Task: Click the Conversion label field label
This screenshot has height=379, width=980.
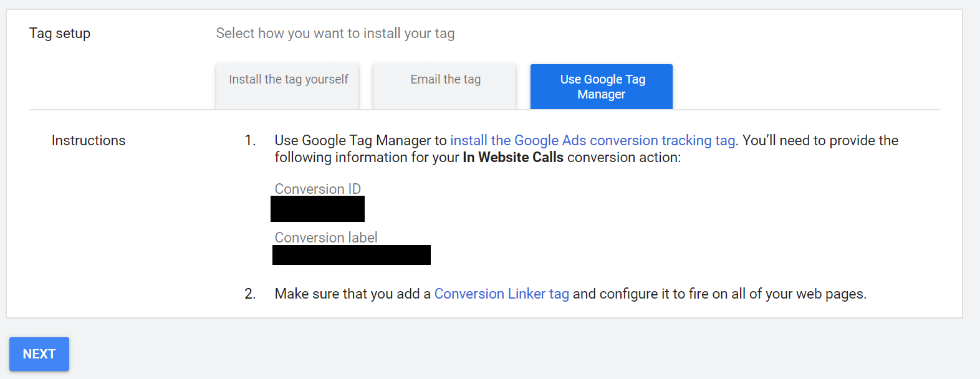Action: point(326,237)
